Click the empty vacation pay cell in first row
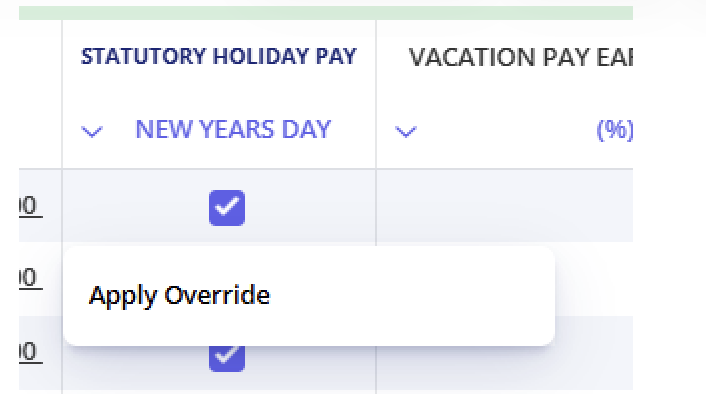This screenshot has width=706, height=404. (504, 207)
